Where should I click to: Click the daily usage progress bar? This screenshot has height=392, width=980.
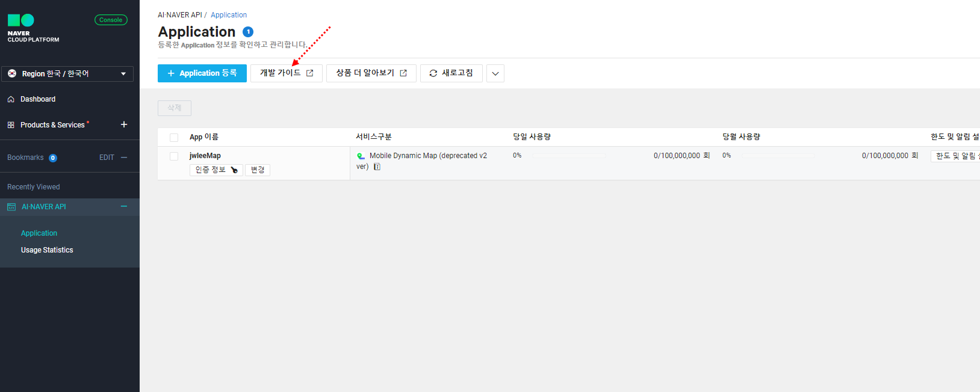569,156
